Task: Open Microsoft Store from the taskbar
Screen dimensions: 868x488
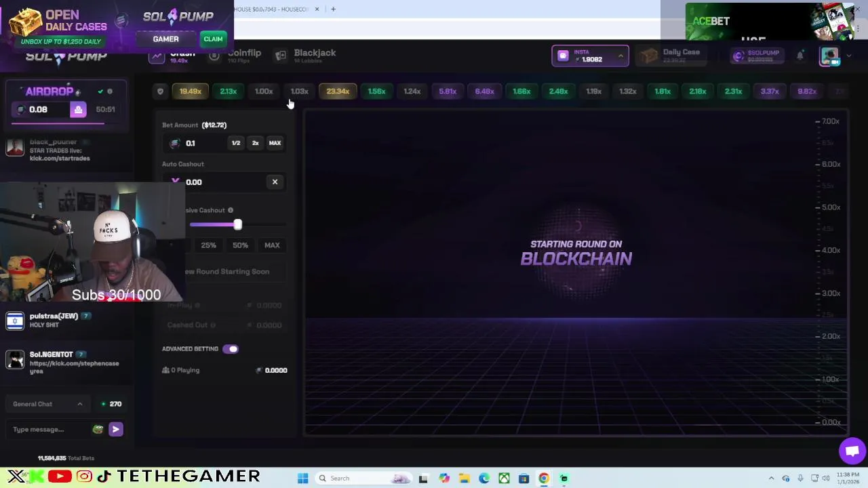Action: click(x=524, y=479)
